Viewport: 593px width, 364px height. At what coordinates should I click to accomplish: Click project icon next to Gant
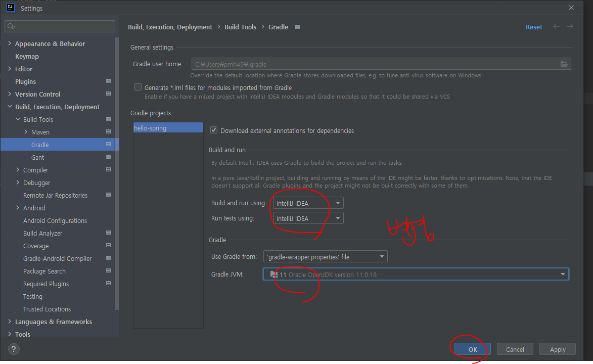pyautogui.click(x=109, y=157)
